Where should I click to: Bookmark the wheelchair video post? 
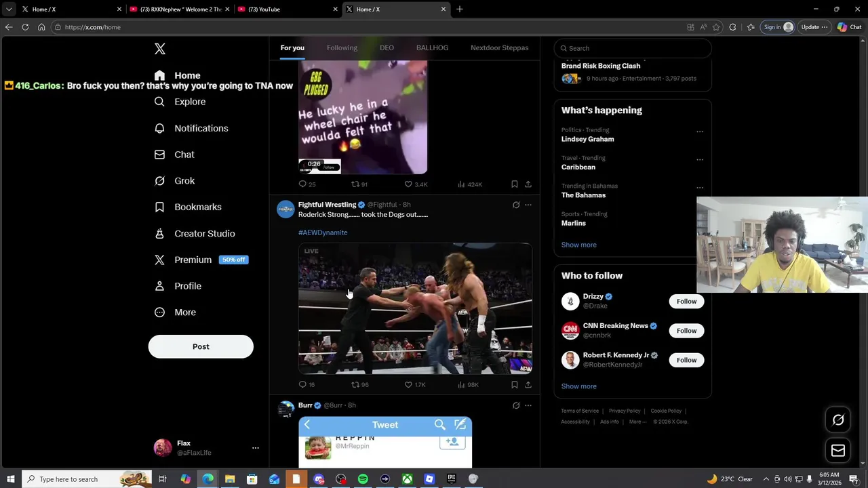tap(515, 184)
